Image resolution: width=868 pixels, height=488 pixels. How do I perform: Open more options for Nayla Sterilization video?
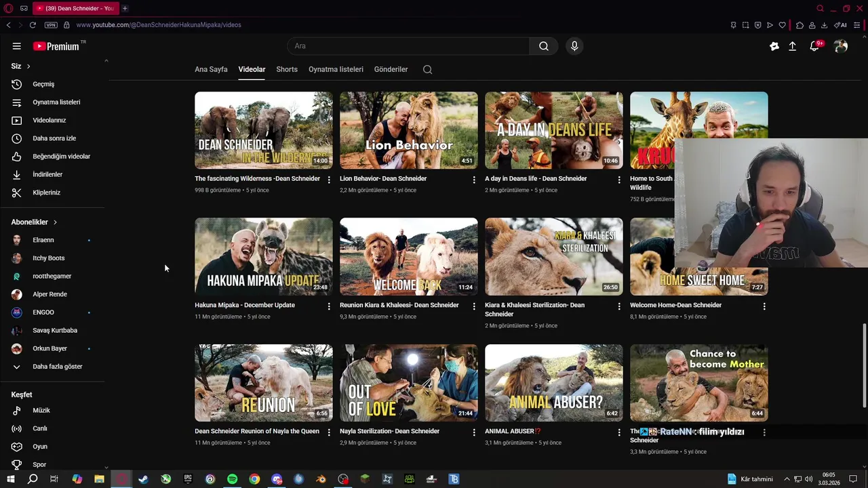tap(474, 432)
